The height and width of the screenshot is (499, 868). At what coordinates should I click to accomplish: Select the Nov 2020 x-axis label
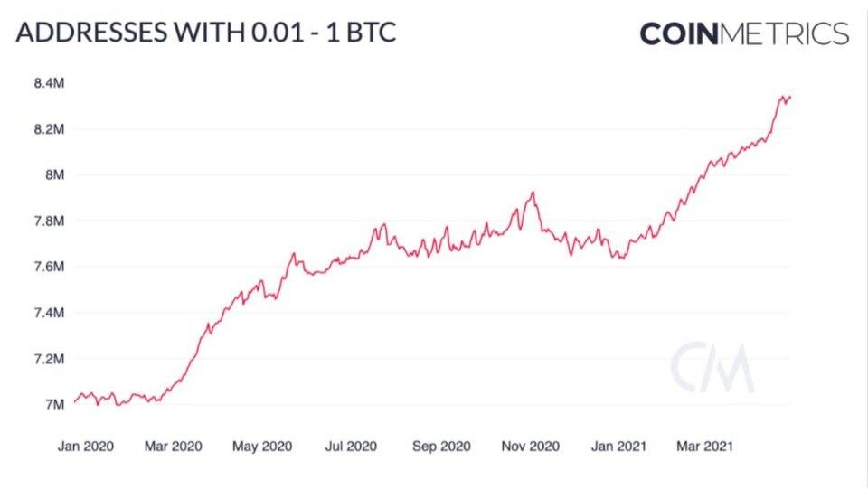[x=531, y=447]
